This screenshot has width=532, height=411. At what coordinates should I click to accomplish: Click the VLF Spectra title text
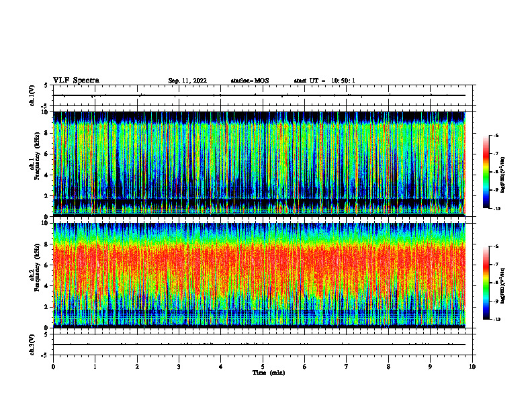point(76,81)
